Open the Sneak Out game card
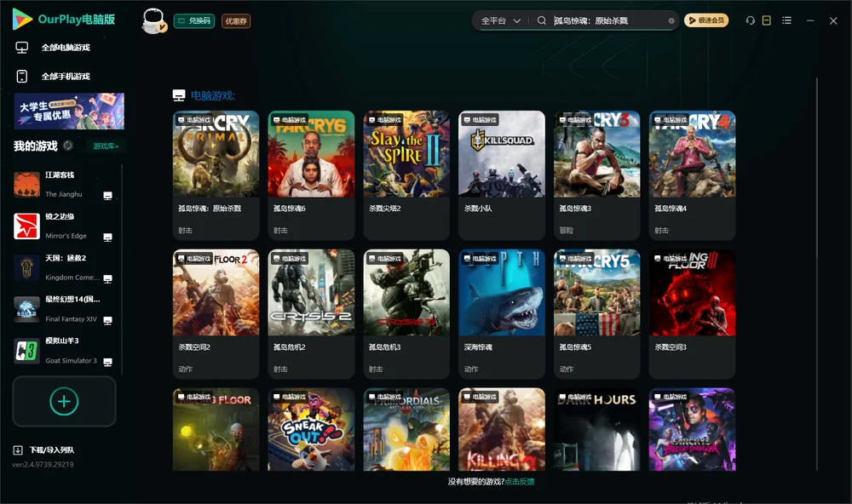The width and height of the screenshot is (852, 504). tap(311, 429)
